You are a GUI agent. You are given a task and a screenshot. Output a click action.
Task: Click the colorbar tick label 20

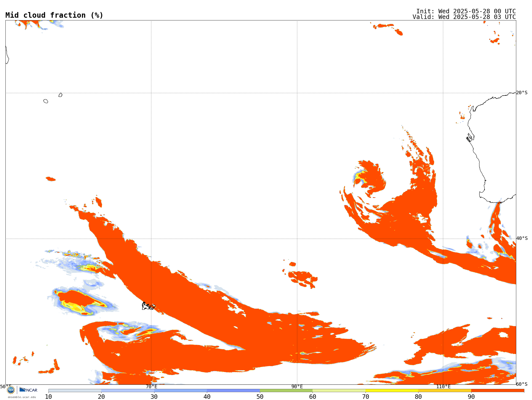(x=101, y=397)
